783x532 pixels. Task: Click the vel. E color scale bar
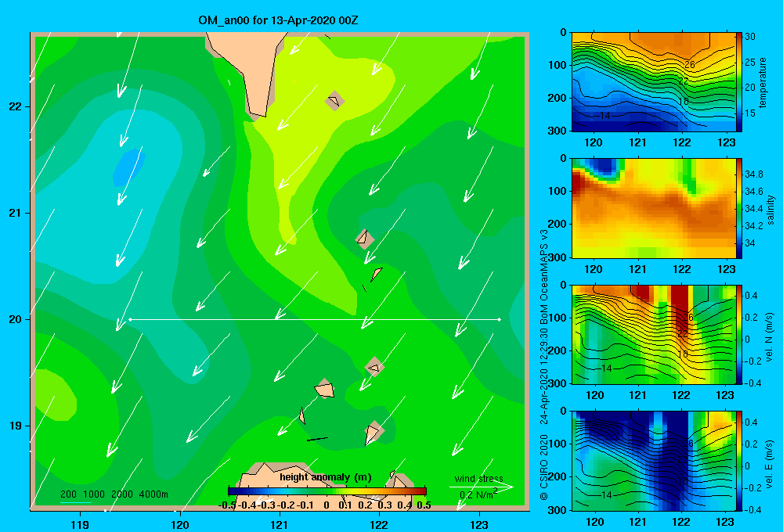pos(738,461)
